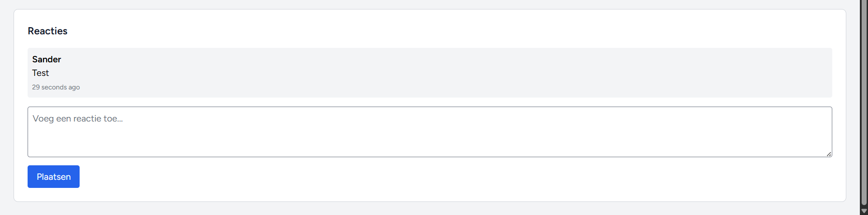Click the '29 seconds ago' timestamp
Viewport: 868px width, 215px height.
point(56,87)
